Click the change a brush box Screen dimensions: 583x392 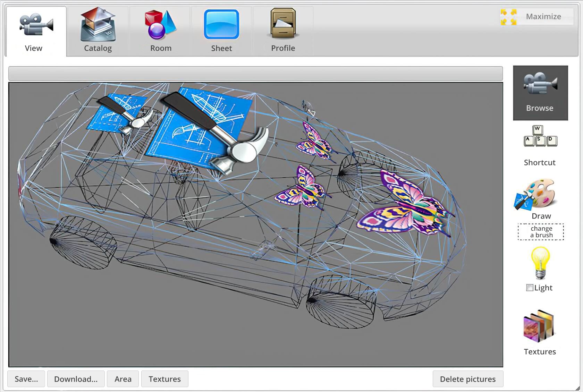(x=541, y=232)
